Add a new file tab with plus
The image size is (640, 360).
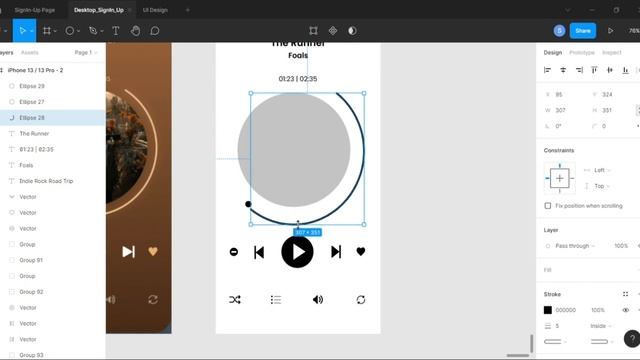pos(188,10)
